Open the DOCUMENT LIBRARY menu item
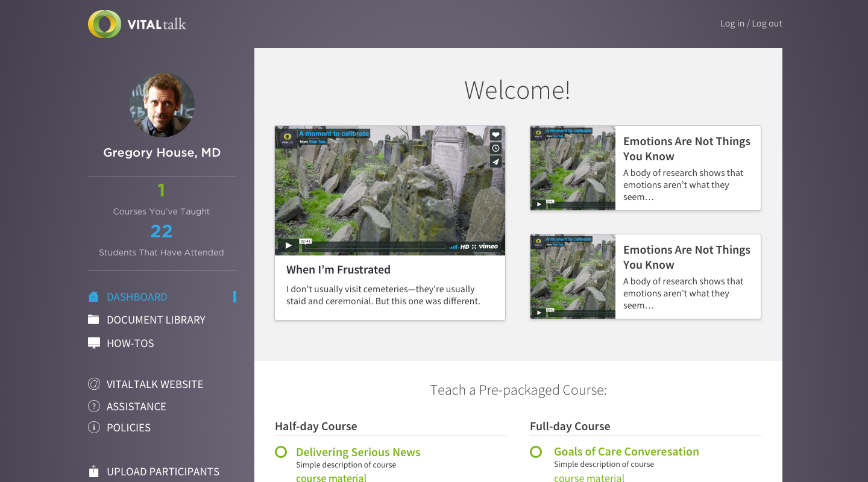The image size is (868, 482). pos(156,320)
